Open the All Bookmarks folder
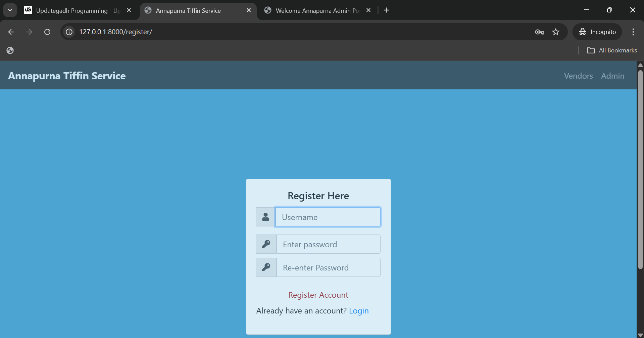 (x=612, y=50)
